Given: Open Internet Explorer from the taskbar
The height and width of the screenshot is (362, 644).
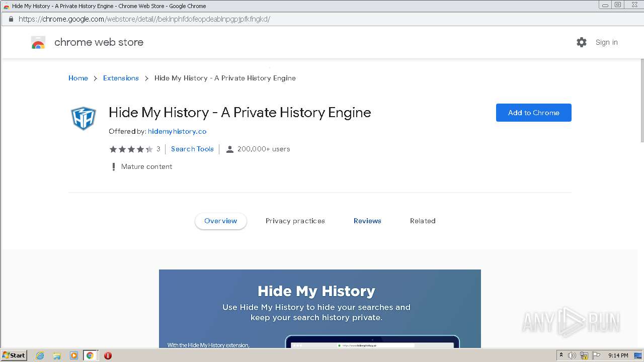Looking at the screenshot, I should [x=40, y=355].
